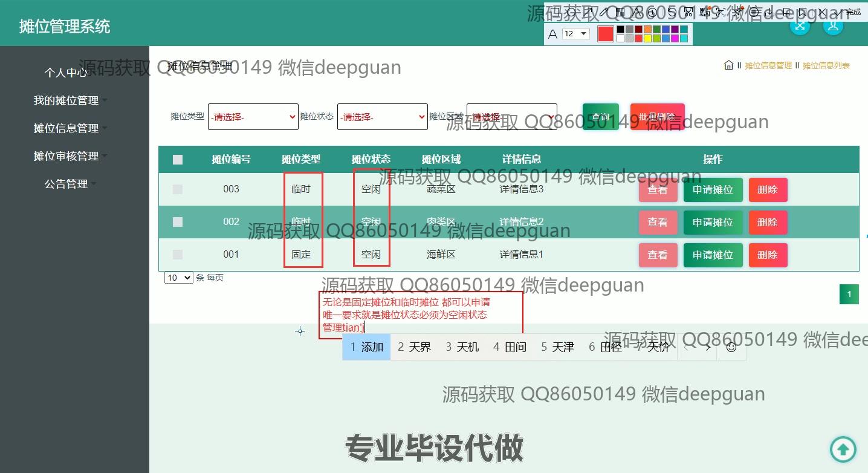Open the IME emoji smiley panel

[731, 347]
